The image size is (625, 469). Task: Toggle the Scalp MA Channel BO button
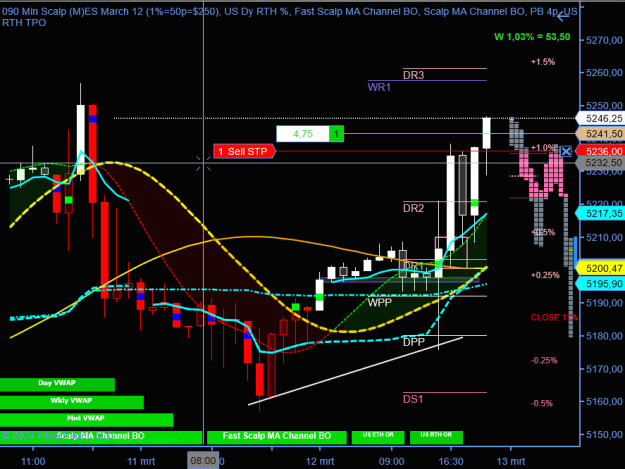100,437
